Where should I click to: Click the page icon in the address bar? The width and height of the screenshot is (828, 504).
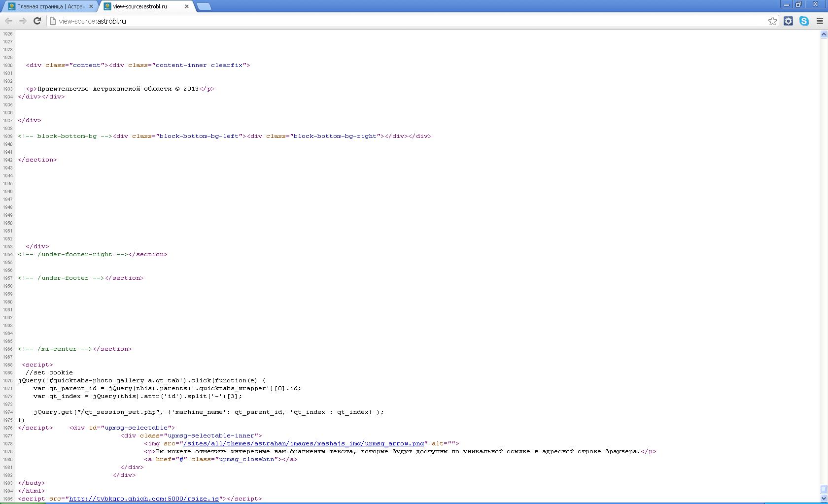[x=53, y=21]
